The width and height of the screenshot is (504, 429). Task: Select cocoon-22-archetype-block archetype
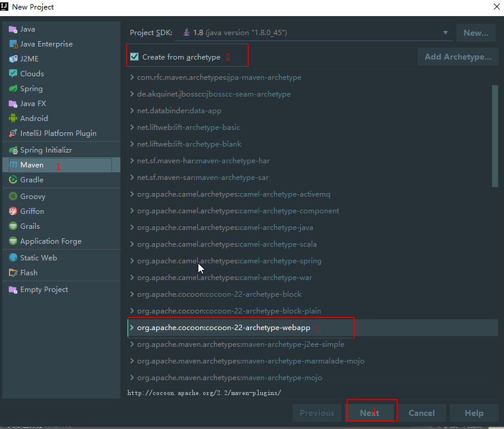[312, 294]
